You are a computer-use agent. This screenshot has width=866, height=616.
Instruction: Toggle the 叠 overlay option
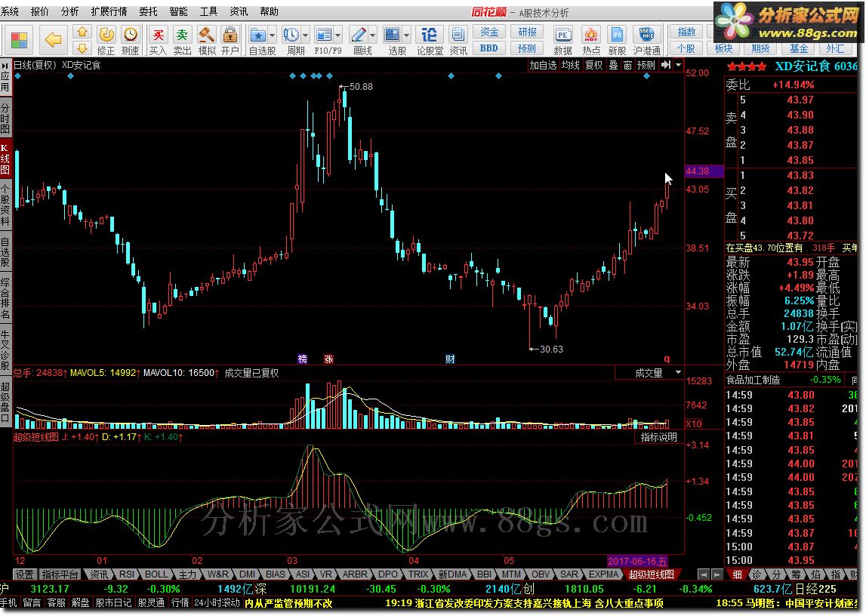613,65
